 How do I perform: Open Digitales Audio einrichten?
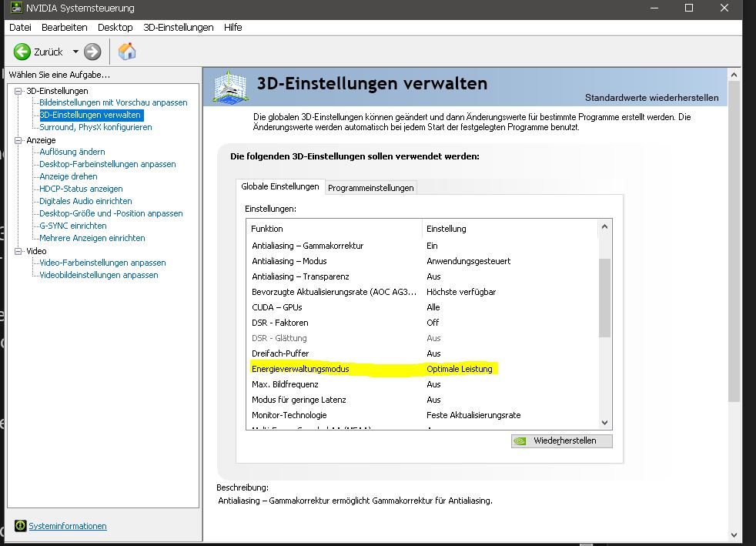85,201
